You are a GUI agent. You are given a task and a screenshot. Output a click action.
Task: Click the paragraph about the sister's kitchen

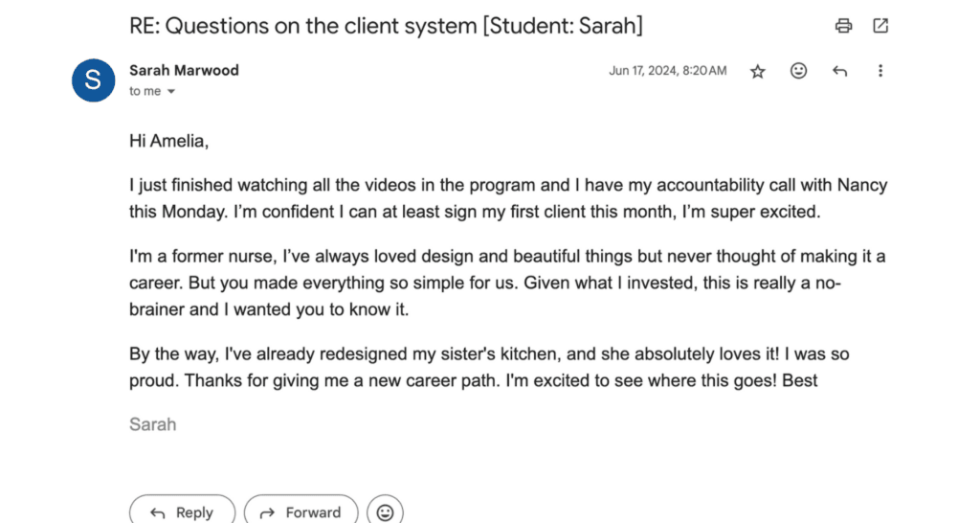pos(488,367)
